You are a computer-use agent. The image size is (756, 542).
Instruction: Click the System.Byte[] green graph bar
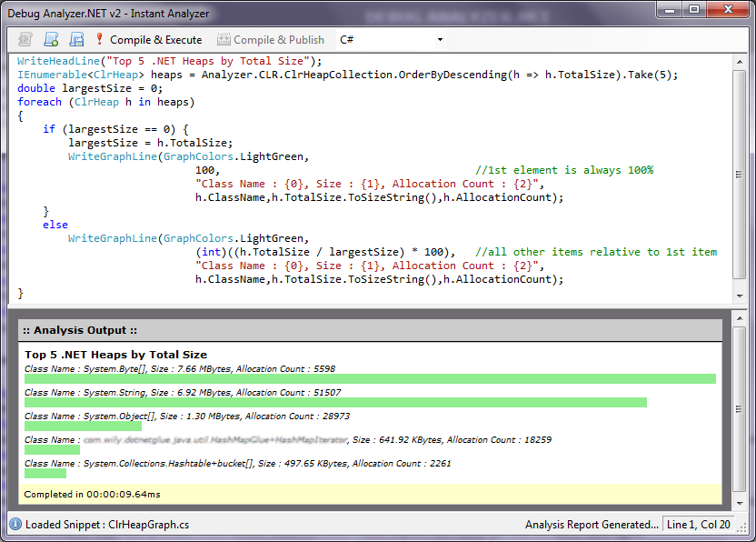[370, 379]
